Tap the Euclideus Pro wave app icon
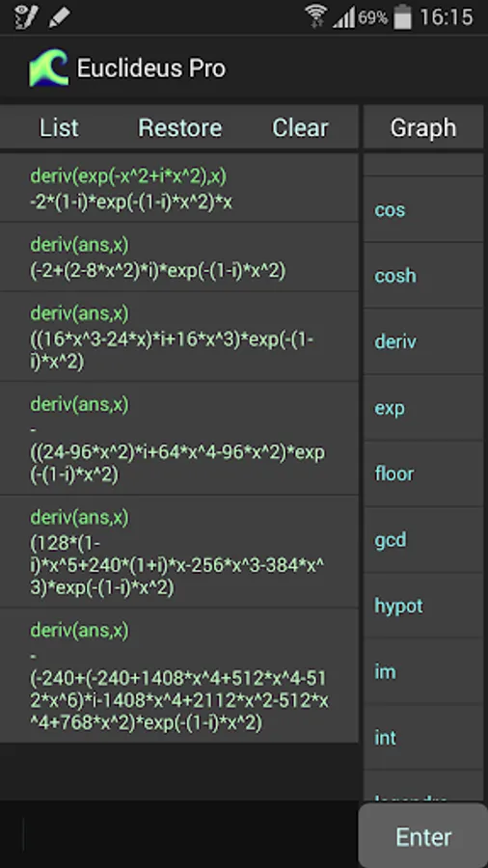The width and height of the screenshot is (488, 868). (x=48, y=68)
